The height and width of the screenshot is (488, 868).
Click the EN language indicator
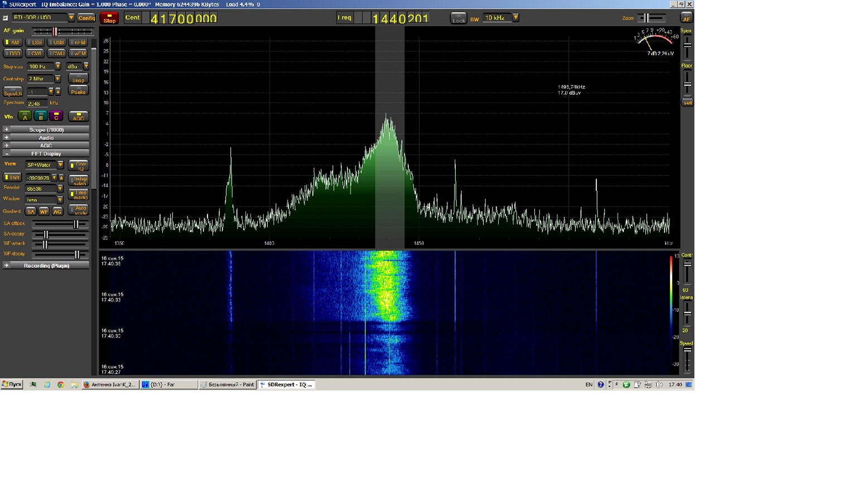[589, 385]
